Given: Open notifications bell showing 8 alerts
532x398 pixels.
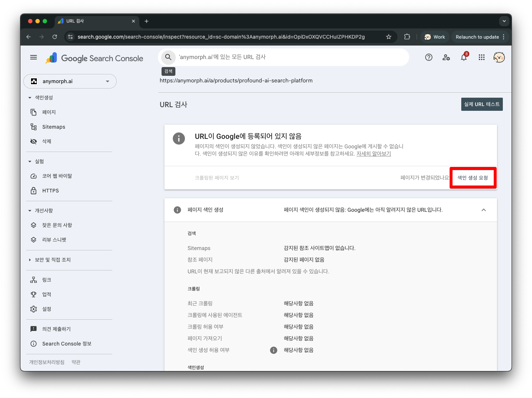Looking at the screenshot, I should coord(463,57).
